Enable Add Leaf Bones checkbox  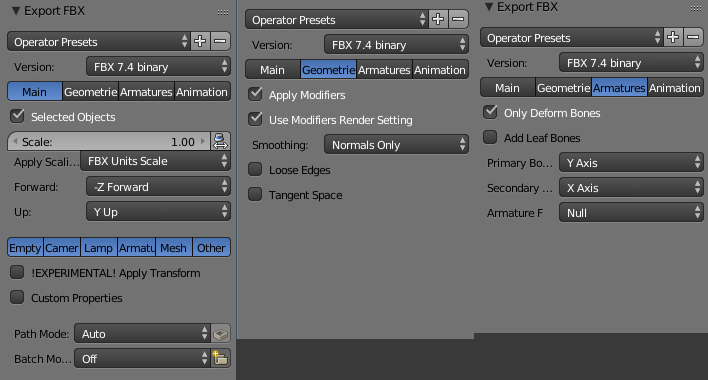(490, 137)
